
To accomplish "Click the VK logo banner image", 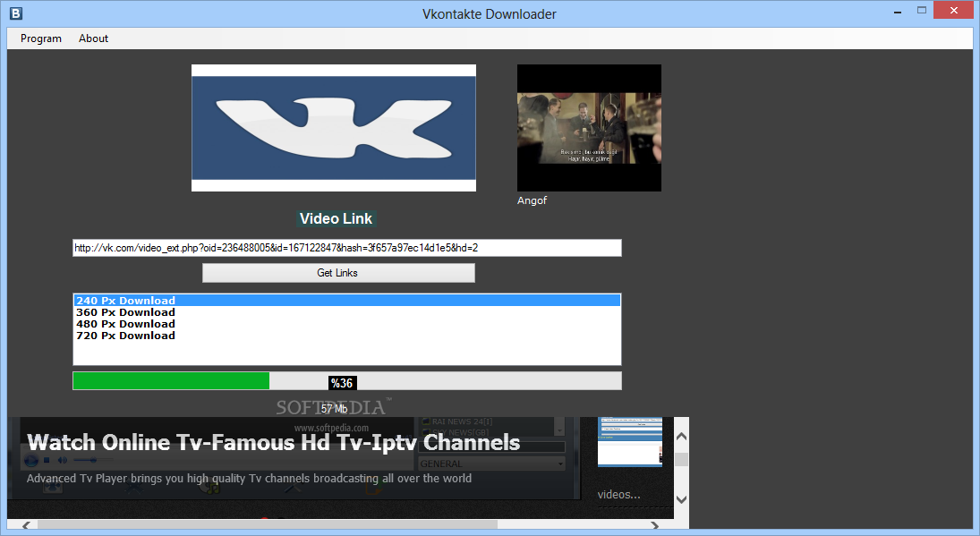I will 334,127.
